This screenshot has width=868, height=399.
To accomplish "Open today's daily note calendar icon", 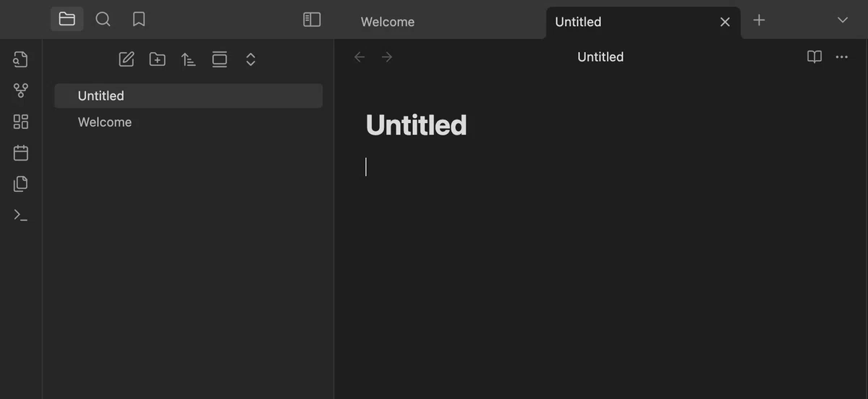I will pos(21,153).
